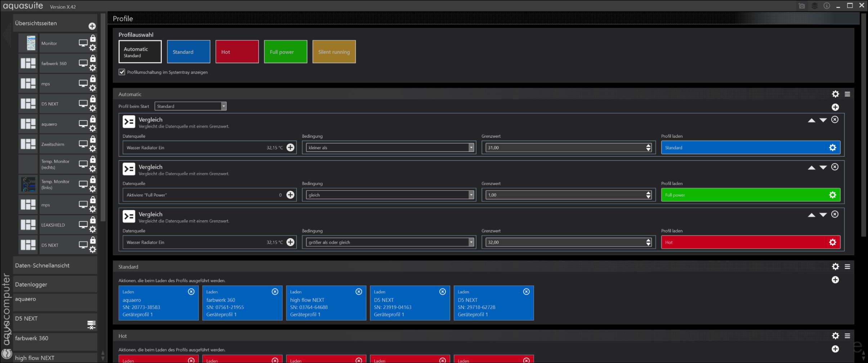Remove D5 NEXT card with SN 23919-04163
The image size is (868, 363).
(x=443, y=292)
